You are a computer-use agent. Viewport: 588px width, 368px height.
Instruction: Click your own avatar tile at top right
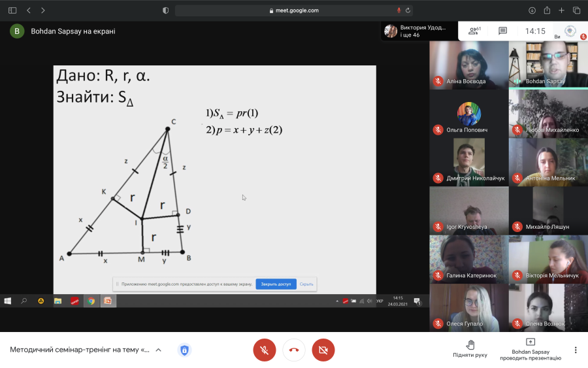pos(570,31)
